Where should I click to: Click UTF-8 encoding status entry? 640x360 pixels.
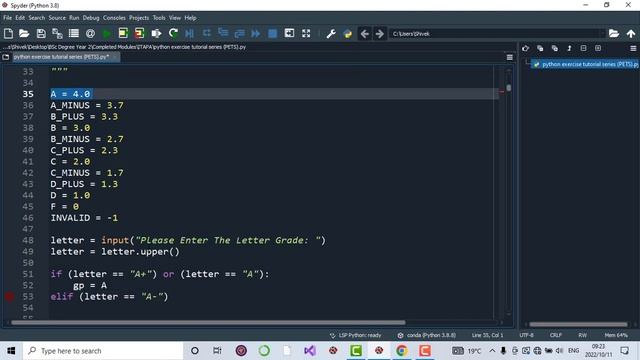pos(527,335)
